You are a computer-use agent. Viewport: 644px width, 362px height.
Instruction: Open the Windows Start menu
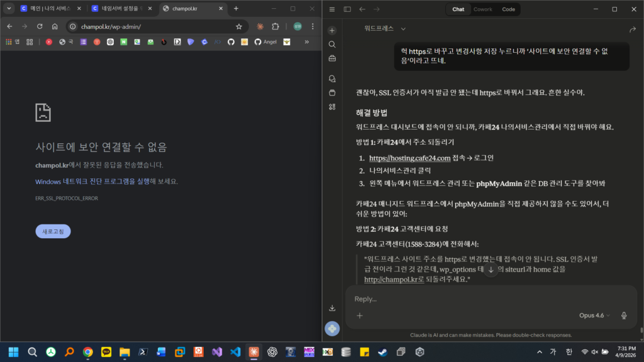click(x=14, y=352)
